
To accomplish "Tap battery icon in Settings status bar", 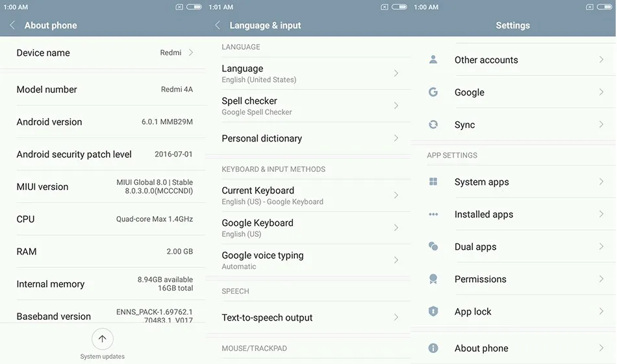I will coord(605,6).
